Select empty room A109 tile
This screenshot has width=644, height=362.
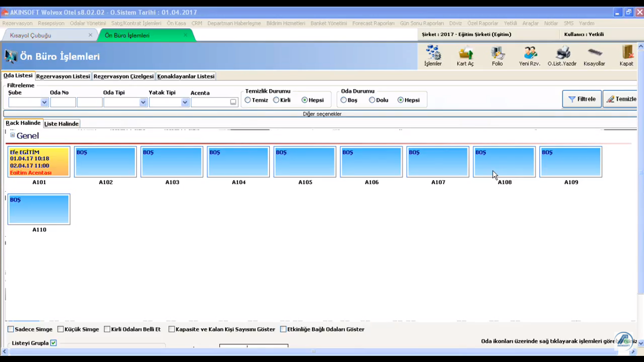(571, 162)
